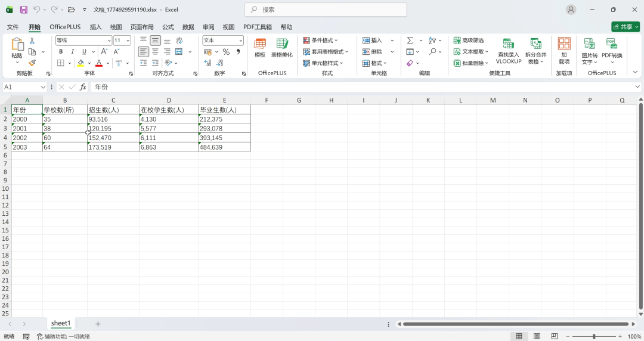
Task: Click the Format Painter brush icon
Action: point(32,63)
